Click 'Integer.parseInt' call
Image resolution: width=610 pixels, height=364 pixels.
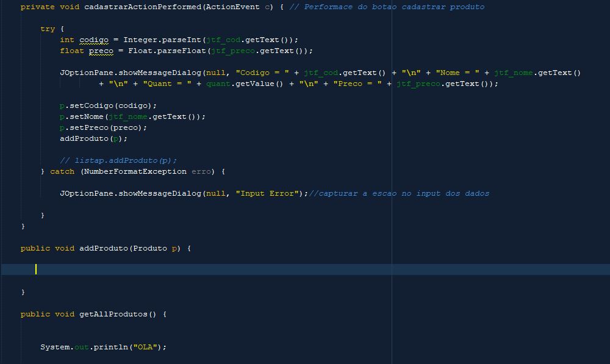tap(162, 40)
